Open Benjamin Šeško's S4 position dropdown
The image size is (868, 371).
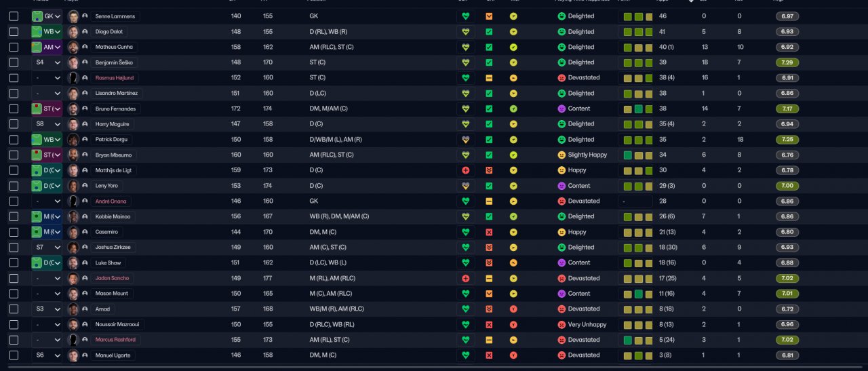tap(47, 62)
